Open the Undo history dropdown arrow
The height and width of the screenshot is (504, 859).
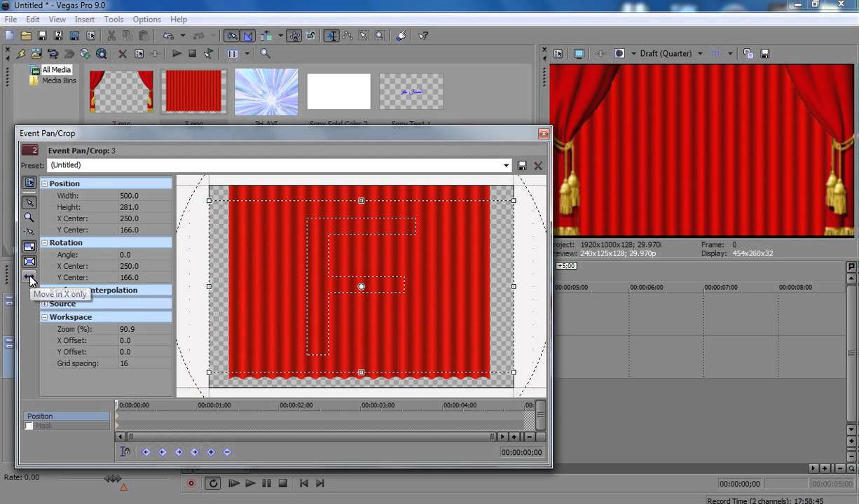[182, 36]
